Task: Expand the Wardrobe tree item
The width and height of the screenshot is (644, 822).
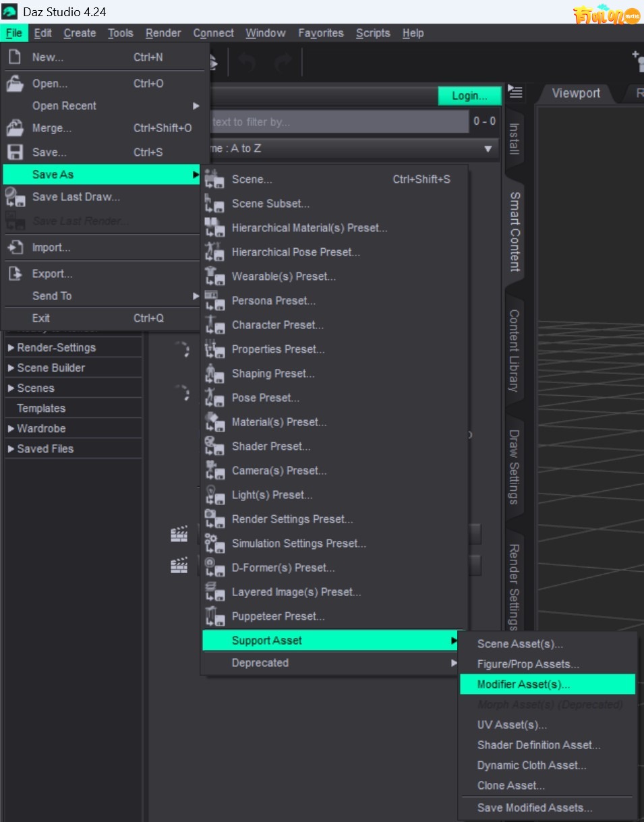Action: (11, 429)
